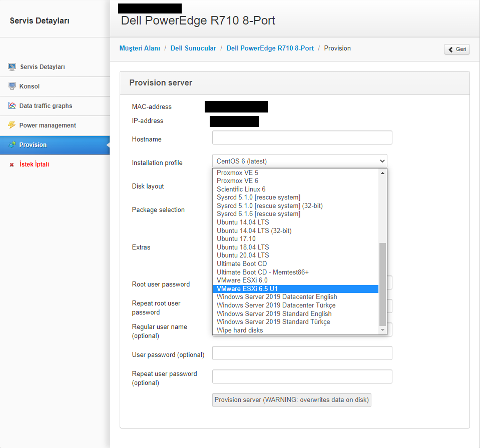
Task: Go to Müşteri Alanı breadcrumb
Action: pyautogui.click(x=140, y=48)
